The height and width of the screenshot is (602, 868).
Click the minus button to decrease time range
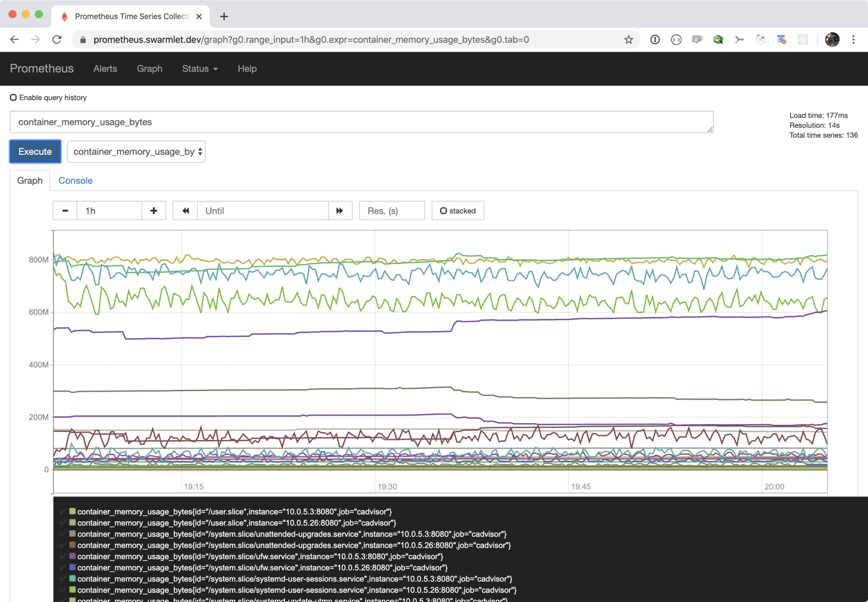tap(65, 211)
